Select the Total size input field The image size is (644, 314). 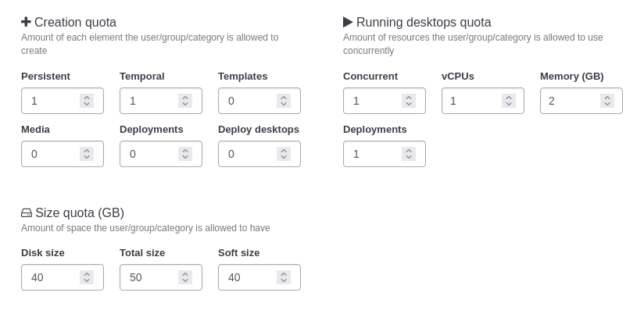pyautogui.click(x=150, y=277)
